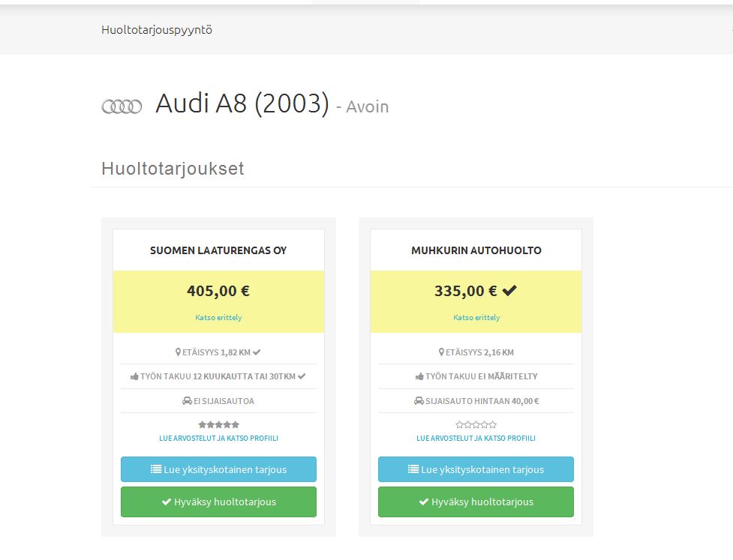This screenshot has height=560, width=733.
Task: Click the location pin icon in Suomen Laaturengas card
Action: (x=179, y=352)
